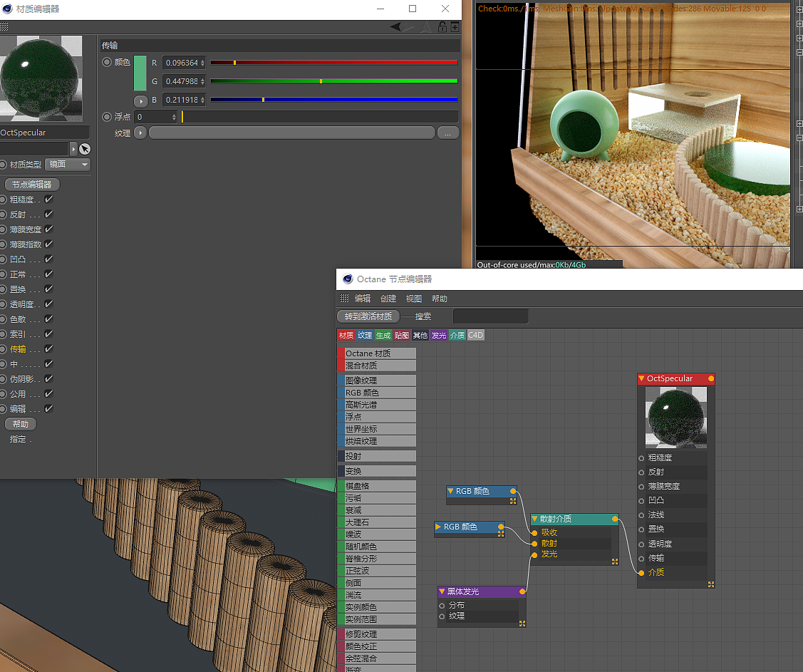Click the 粗糙度 input port on OctSpecular node
The width and height of the screenshot is (803, 672).
(x=641, y=458)
